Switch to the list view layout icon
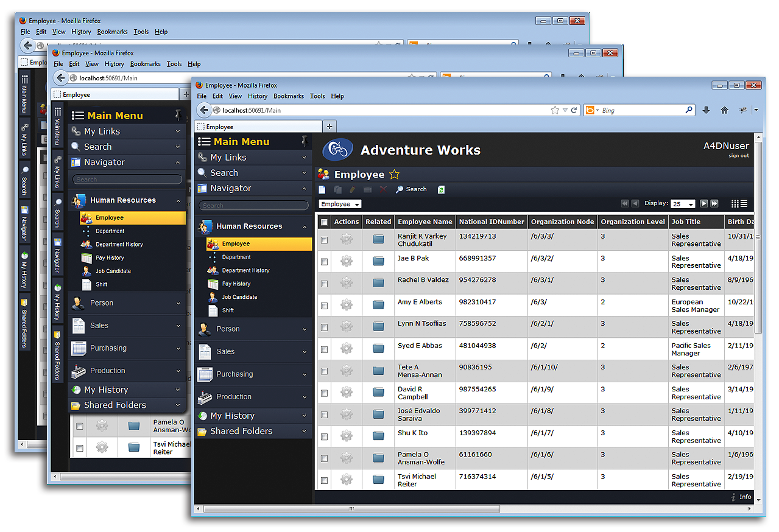 click(x=744, y=203)
